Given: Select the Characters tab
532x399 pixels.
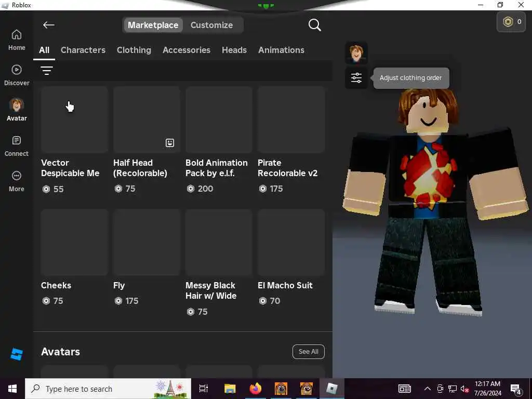Looking at the screenshot, I should [x=83, y=50].
